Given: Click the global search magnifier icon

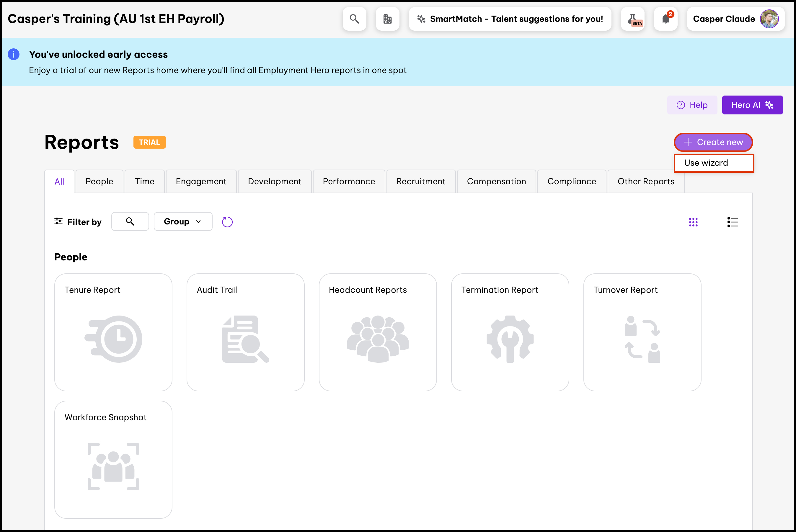Looking at the screenshot, I should click(354, 19).
